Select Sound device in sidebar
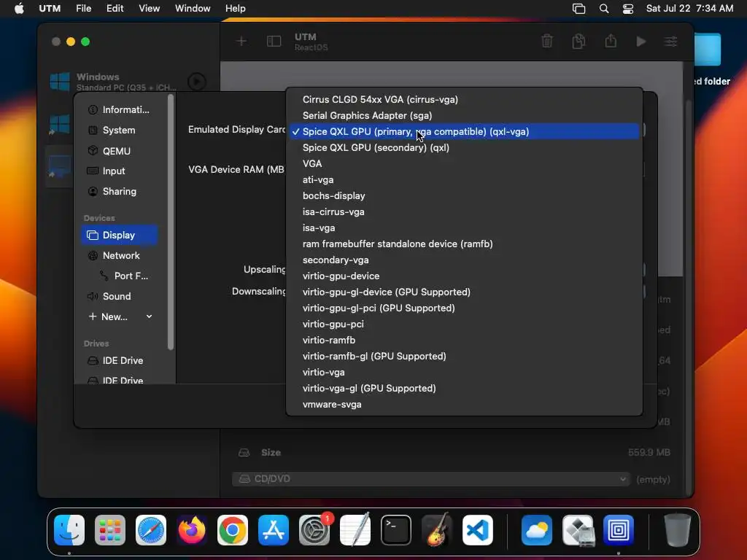 click(x=119, y=296)
